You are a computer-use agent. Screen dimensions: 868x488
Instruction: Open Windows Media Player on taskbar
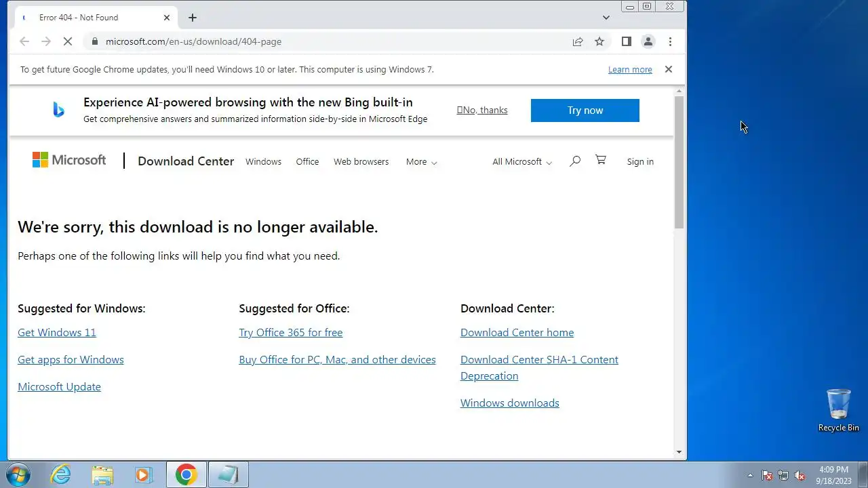click(x=142, y=474)
